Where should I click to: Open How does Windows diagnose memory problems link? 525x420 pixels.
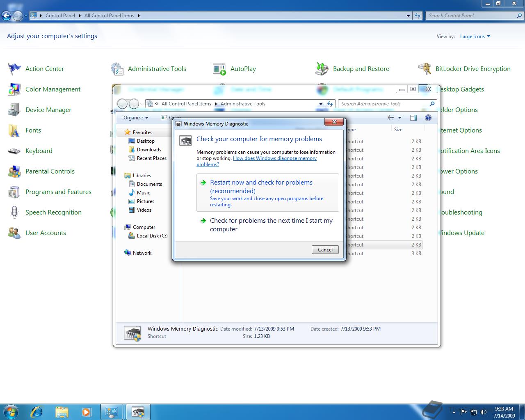(x=256, y=161)
